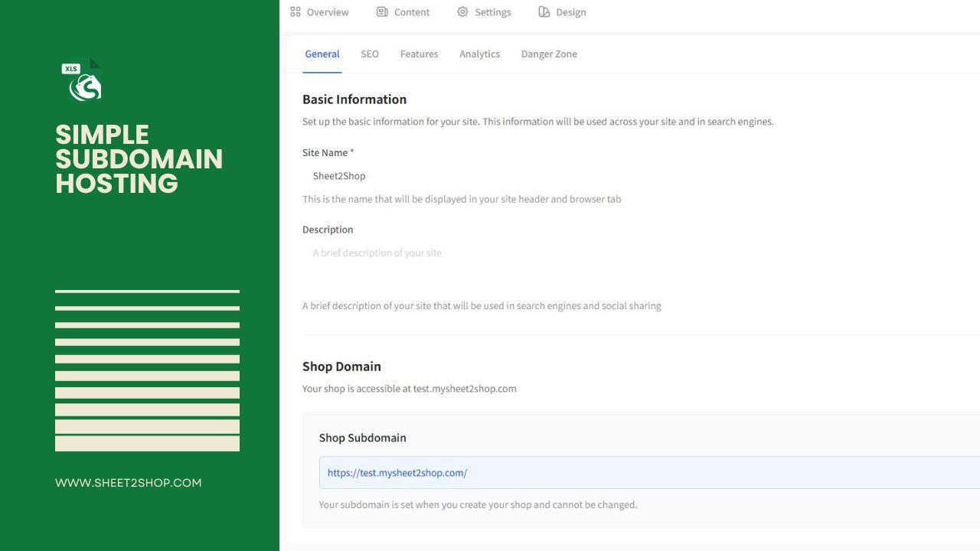Click the Content page icon

382,12
